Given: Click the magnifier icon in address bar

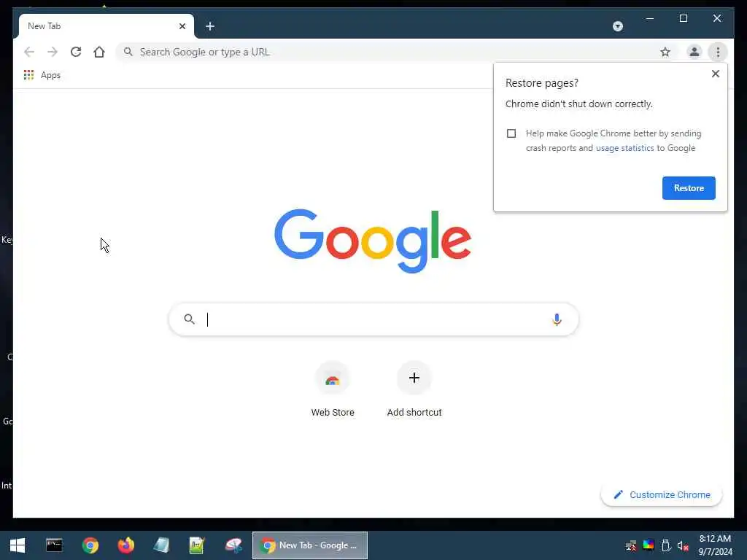Looking at the screenshot, I should point(128,52).
